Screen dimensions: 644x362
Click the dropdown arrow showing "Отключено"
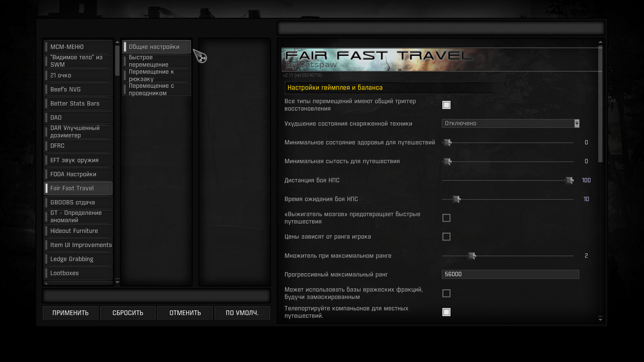pos(577,123)
